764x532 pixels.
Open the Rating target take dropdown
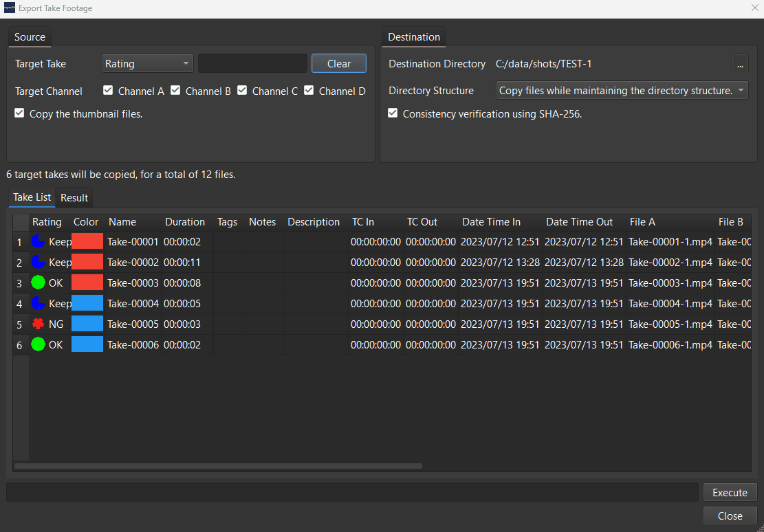tap(147, 63)
